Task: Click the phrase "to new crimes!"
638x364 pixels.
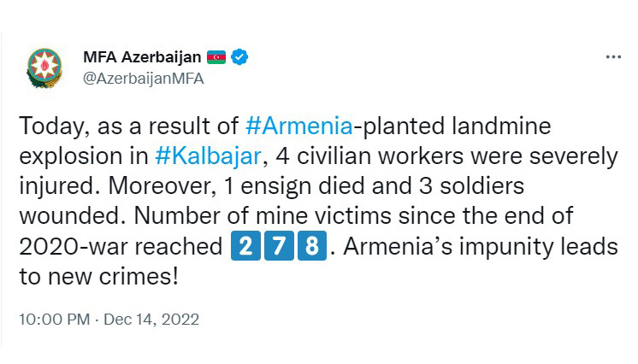Action: (x=99, y=277)
